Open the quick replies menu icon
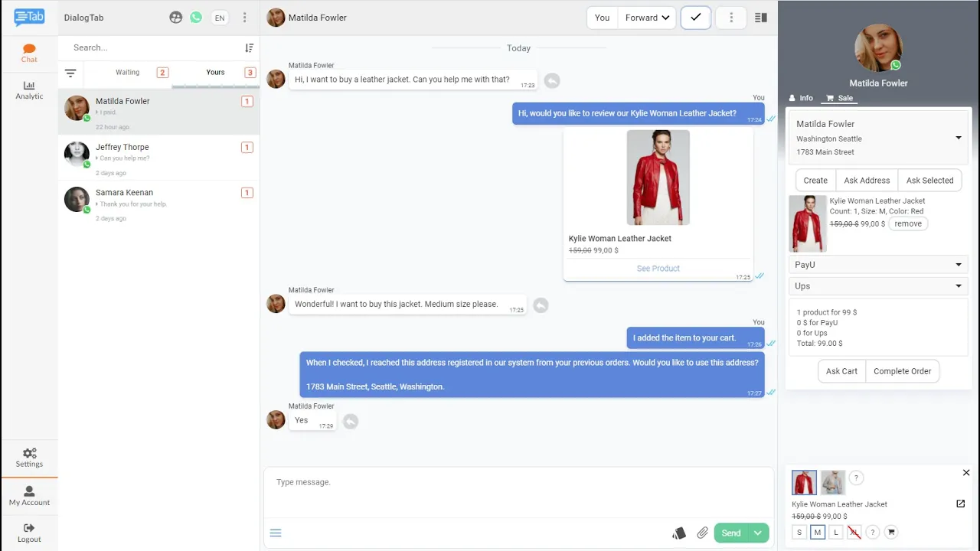Viewport: 980px width, 551px height. tap(276, 533)
